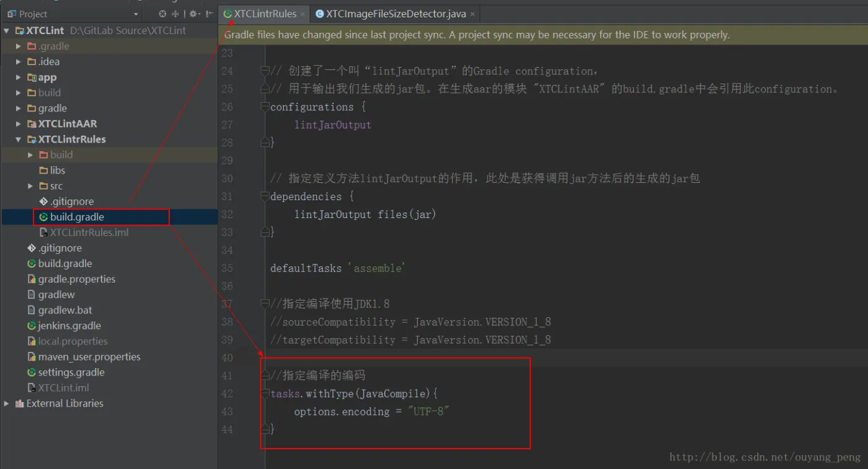
Task: Select the settings.gradle file
Action: pyautogui.click(x=71, y=372)
